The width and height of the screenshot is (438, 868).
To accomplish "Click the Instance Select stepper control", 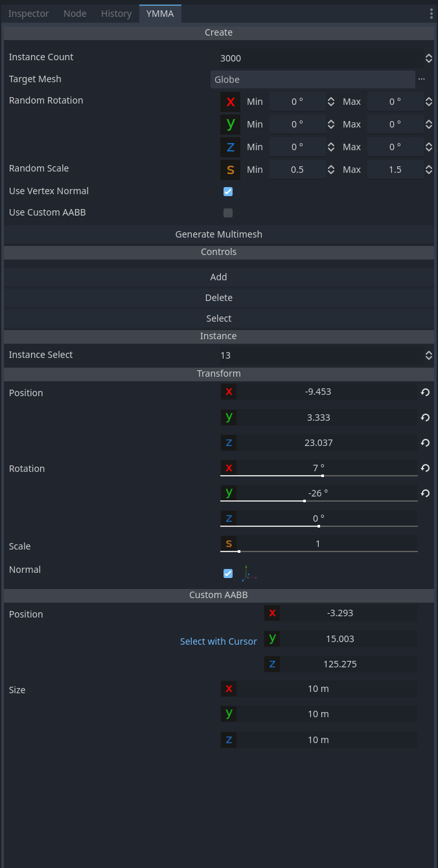I will point(429,355).
